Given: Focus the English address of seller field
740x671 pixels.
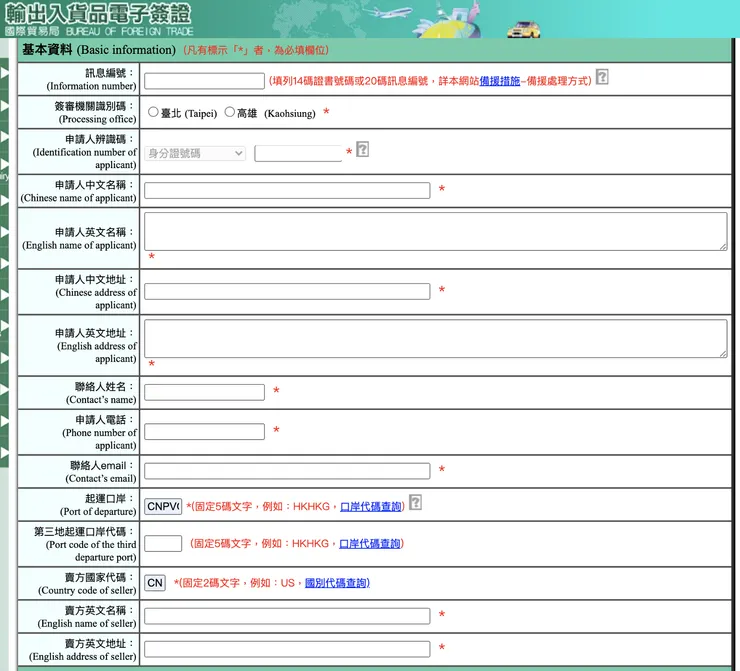Looking at the screenshot, I should pyautogui.click(x=287, y=649).
